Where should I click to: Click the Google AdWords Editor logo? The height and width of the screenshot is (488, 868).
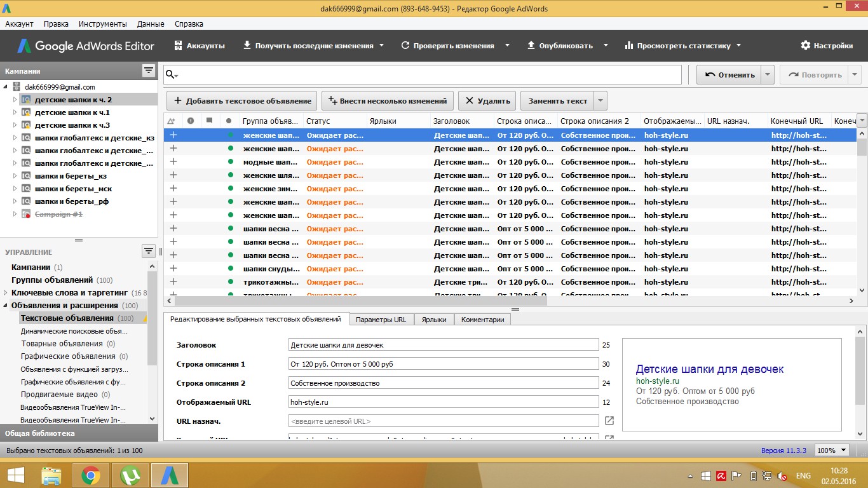point(86,46)
